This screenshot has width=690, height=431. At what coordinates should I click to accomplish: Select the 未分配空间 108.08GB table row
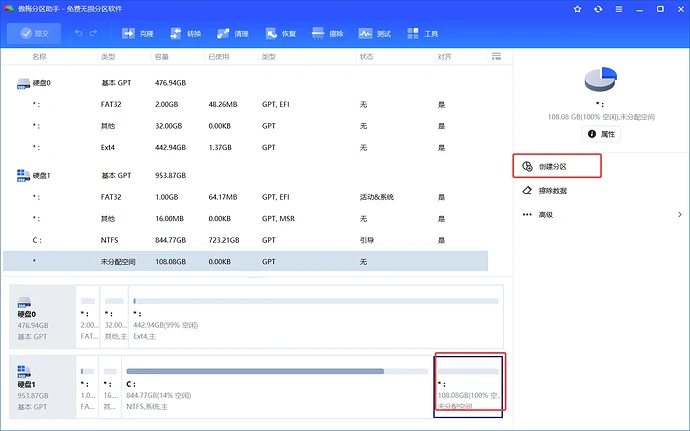[x=245, y=260]
